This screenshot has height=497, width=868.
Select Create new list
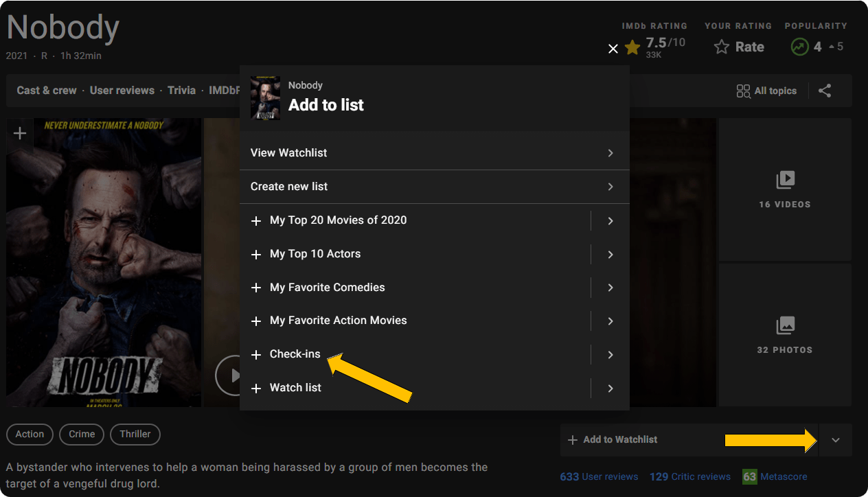click(x=434, y=187)
